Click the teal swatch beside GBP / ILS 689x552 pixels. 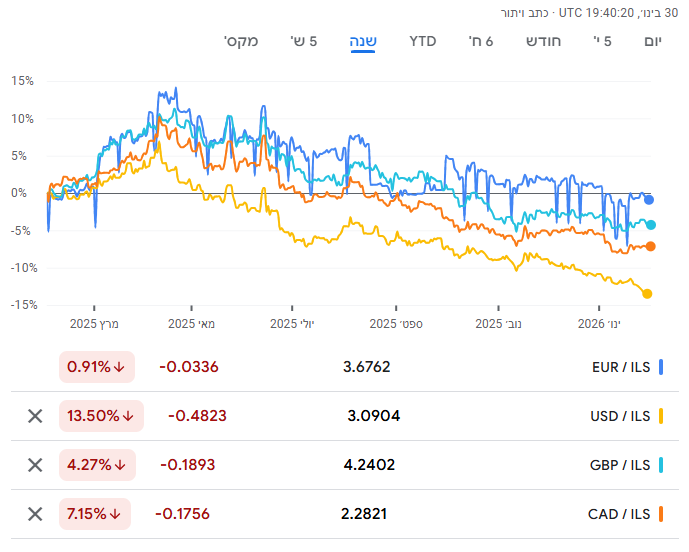click(661, 465)
